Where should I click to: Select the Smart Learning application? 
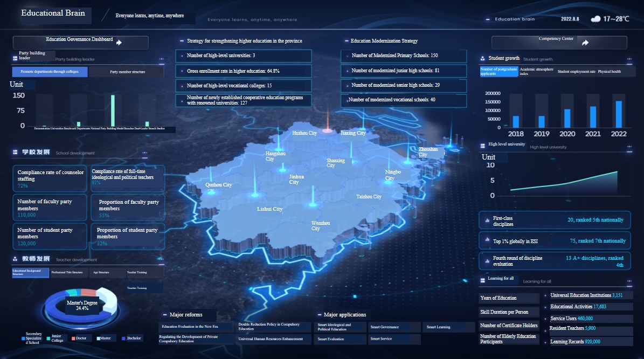click(448, 327)
